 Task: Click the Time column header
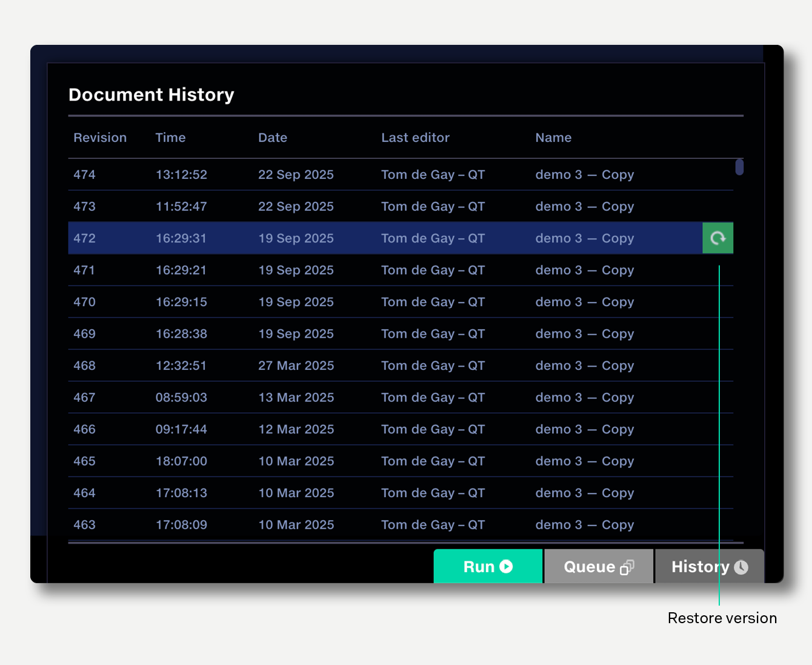[x=170, y=138]
